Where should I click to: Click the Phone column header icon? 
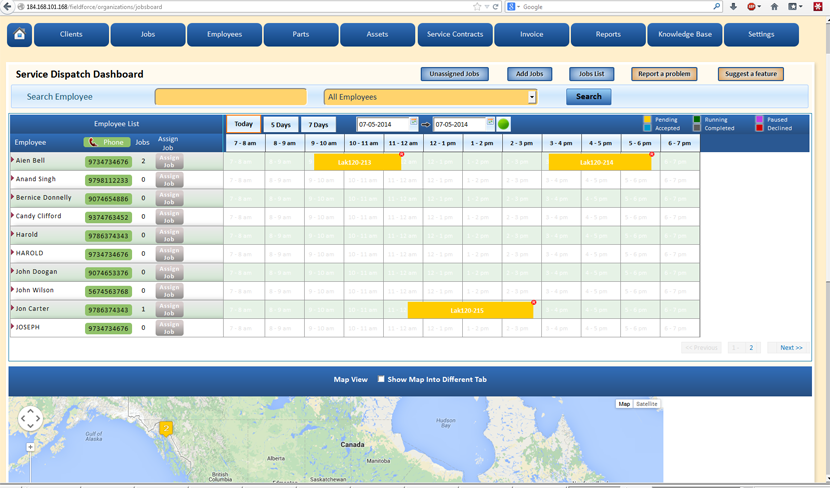[x=93, y=142]
